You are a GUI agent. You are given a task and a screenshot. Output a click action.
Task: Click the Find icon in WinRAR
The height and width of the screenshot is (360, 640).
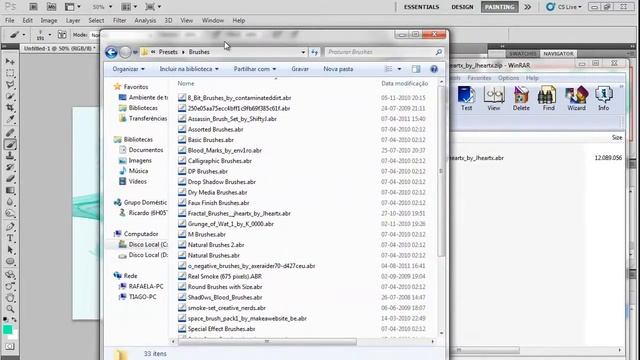pyautogui.click(x=548, y=98)
